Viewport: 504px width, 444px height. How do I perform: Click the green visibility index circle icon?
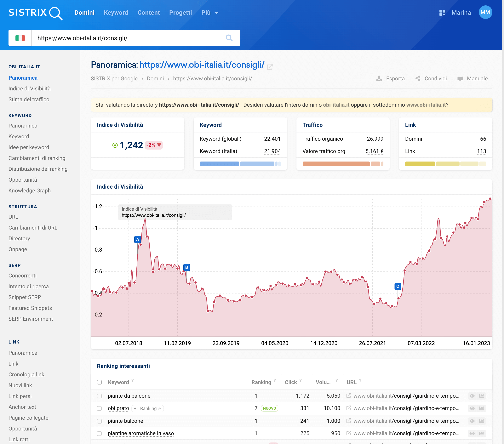115,145
